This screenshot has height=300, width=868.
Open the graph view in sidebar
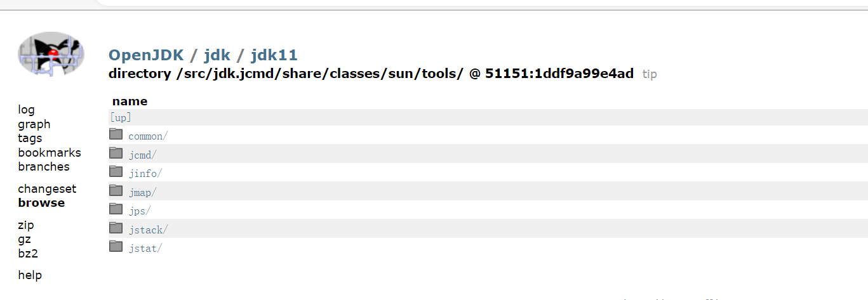(34, 124)
